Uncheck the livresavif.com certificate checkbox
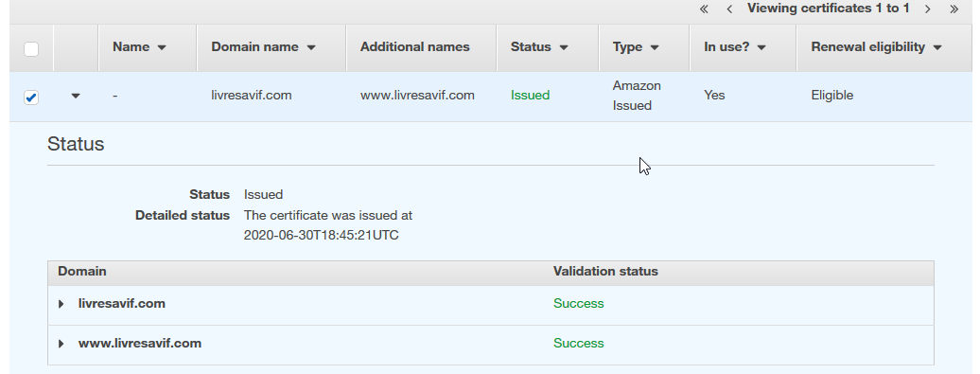 (30, 98)
